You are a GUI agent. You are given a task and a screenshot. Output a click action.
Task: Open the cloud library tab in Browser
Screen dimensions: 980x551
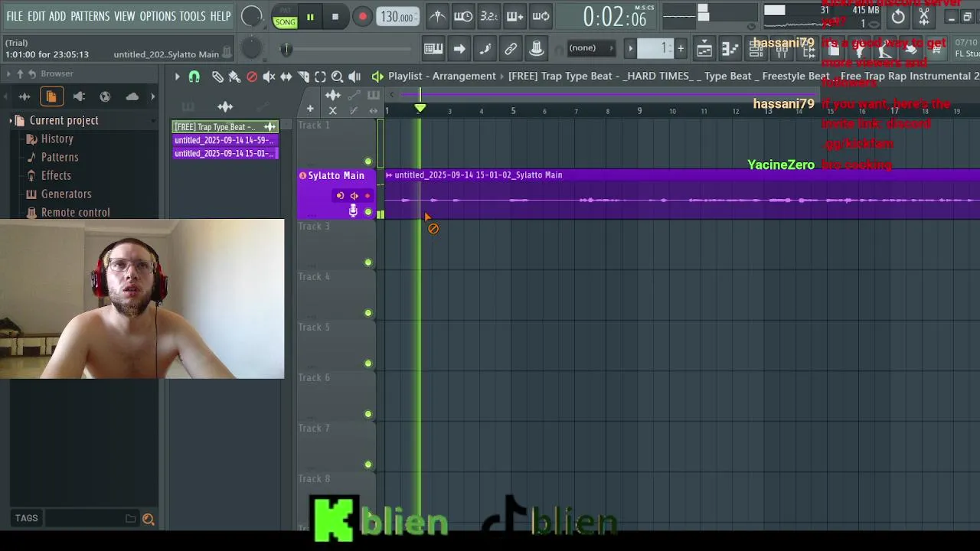tap(132, 96)
